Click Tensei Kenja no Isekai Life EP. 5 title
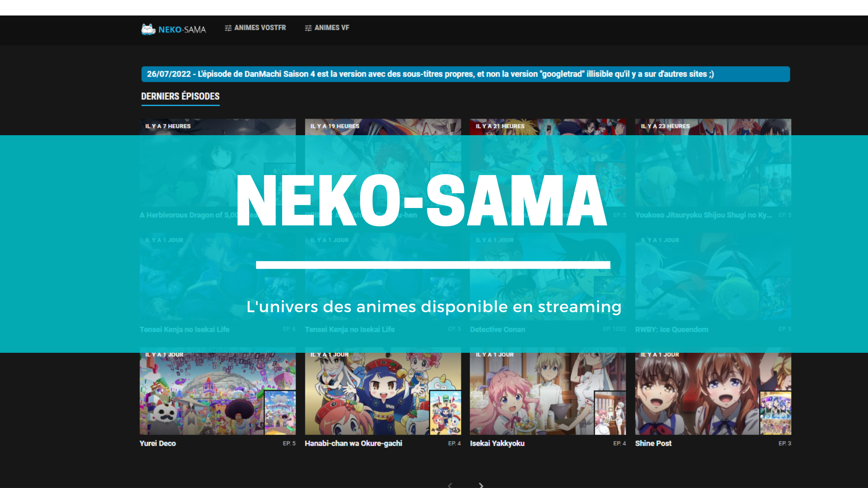 point(350,330)
